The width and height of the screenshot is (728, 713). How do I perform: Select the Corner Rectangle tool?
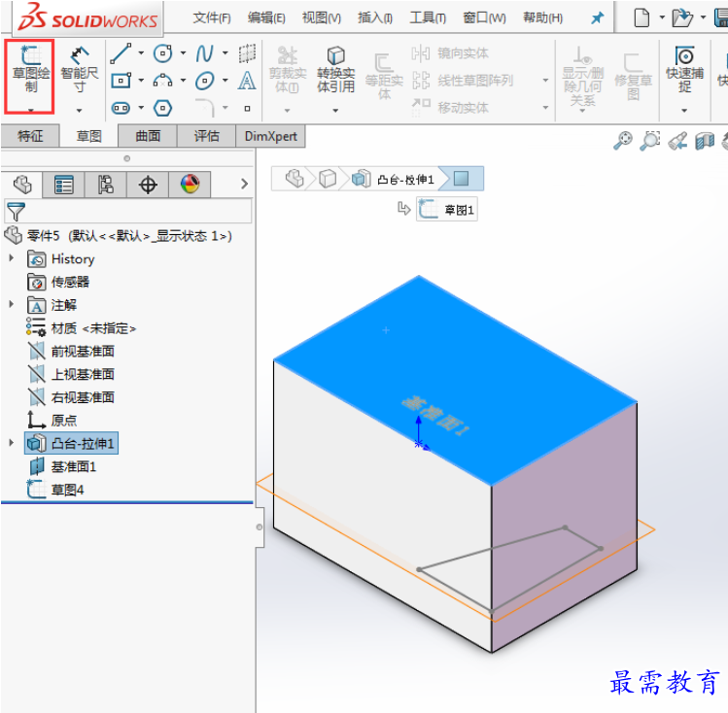point(121,81)
